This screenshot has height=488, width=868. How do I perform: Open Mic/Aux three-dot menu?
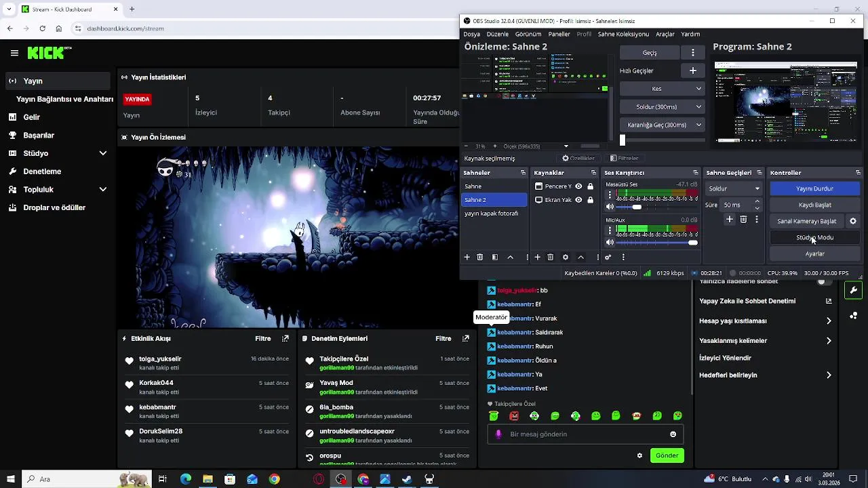610,230
